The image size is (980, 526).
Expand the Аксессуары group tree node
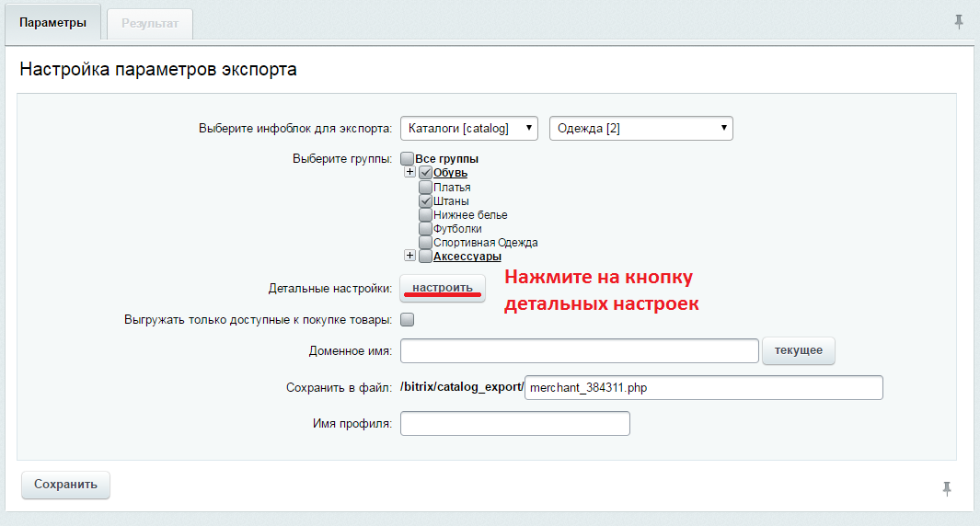coord(409,256)
